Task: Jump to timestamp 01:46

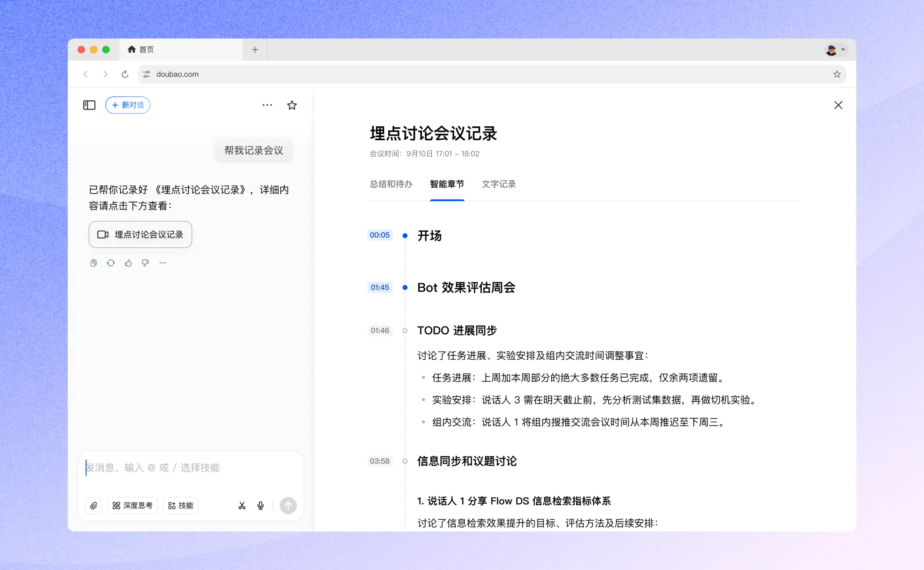Action: tap(380, 330)
